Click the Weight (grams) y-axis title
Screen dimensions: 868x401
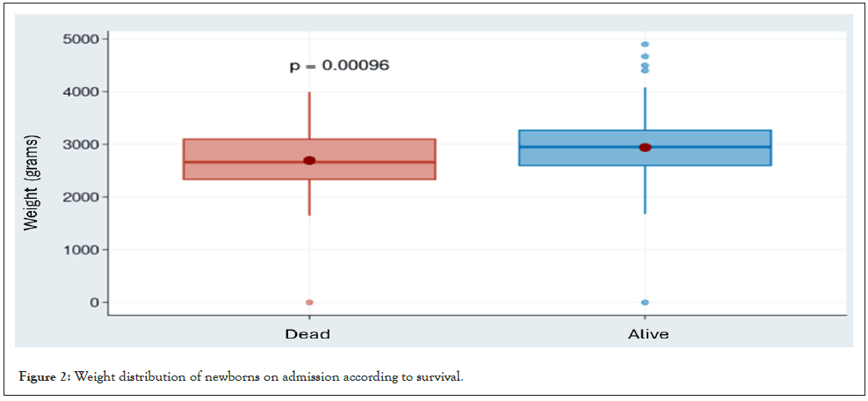click(x=32, y=183)
